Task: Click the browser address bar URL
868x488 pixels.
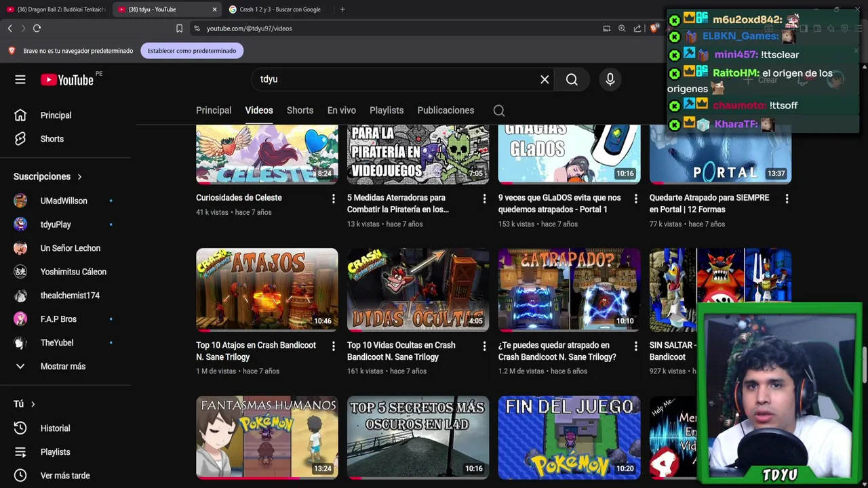Action: tap(249, 28)
